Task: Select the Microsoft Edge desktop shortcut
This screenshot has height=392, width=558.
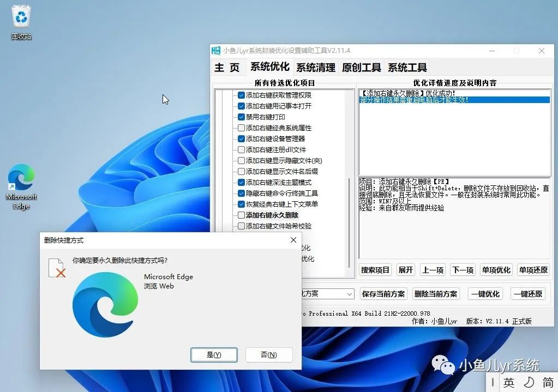Action: pyautogui.click(x=21, y=186)
